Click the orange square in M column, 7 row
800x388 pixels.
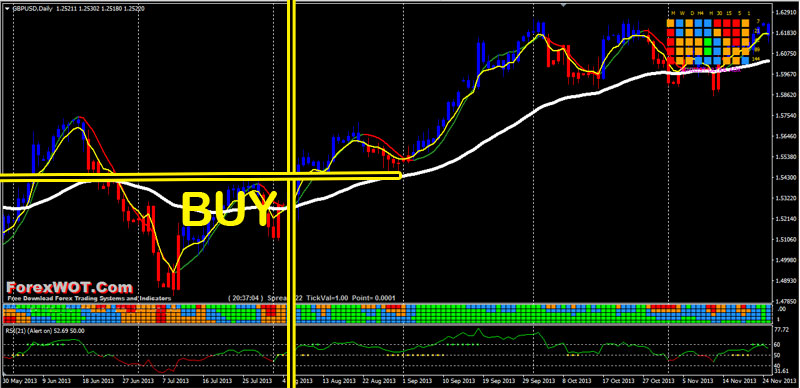point(670,23)
